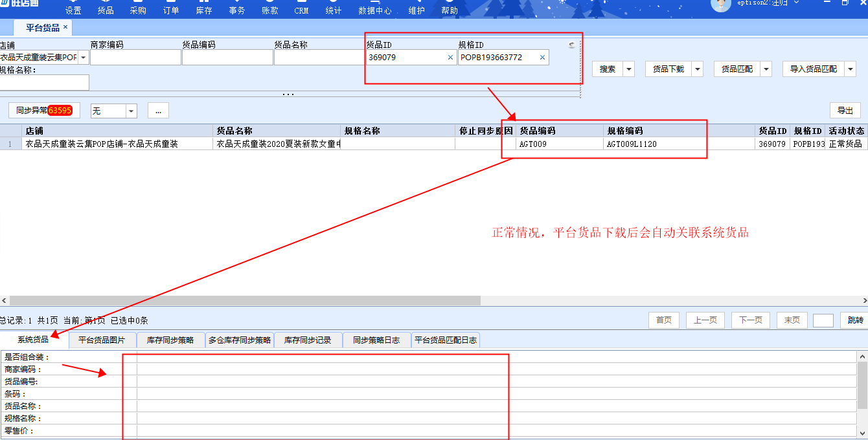
Task: Close the 平台货品 tab with its X
Action: coord(65,27)
